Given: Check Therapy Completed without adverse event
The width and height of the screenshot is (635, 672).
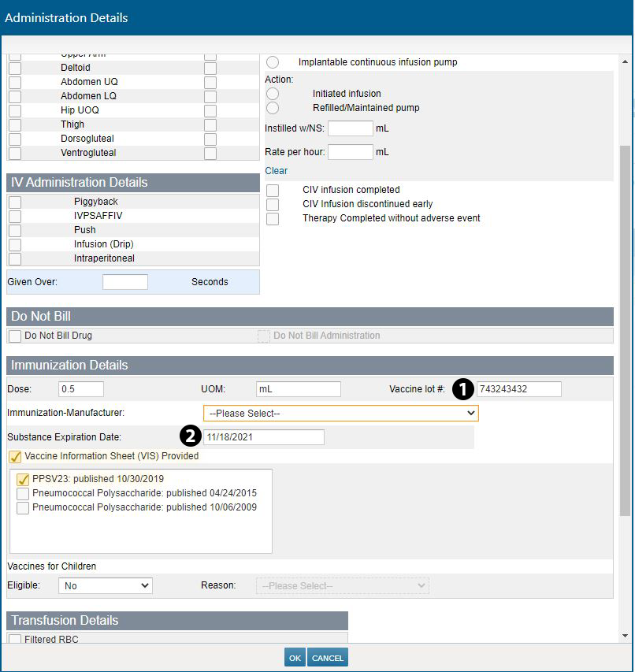Looking at the screenshot, I should click(273, 218).
